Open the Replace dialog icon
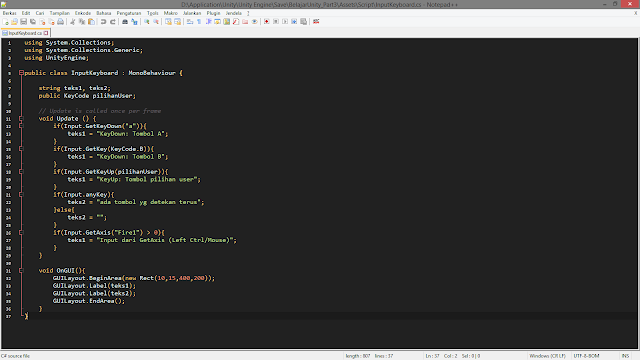This screenshot has width=640, height=360. [x=134, y=22]
